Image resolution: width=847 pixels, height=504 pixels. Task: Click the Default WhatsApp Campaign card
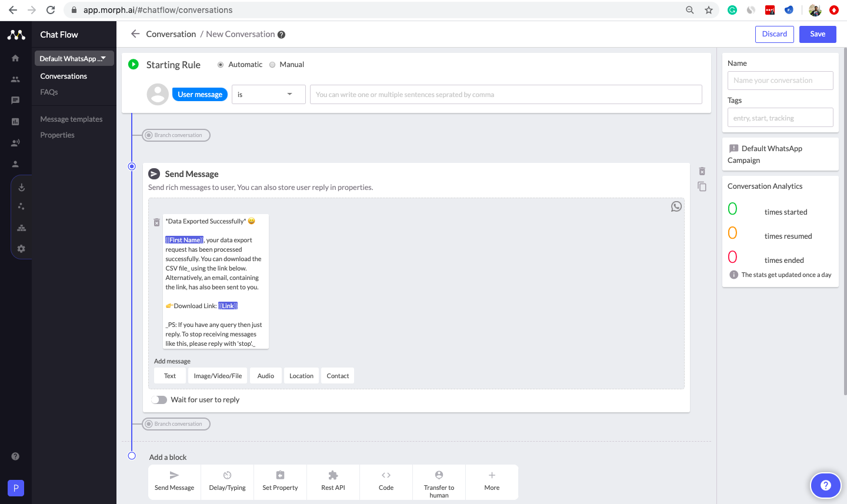click(x=781, y=154)
